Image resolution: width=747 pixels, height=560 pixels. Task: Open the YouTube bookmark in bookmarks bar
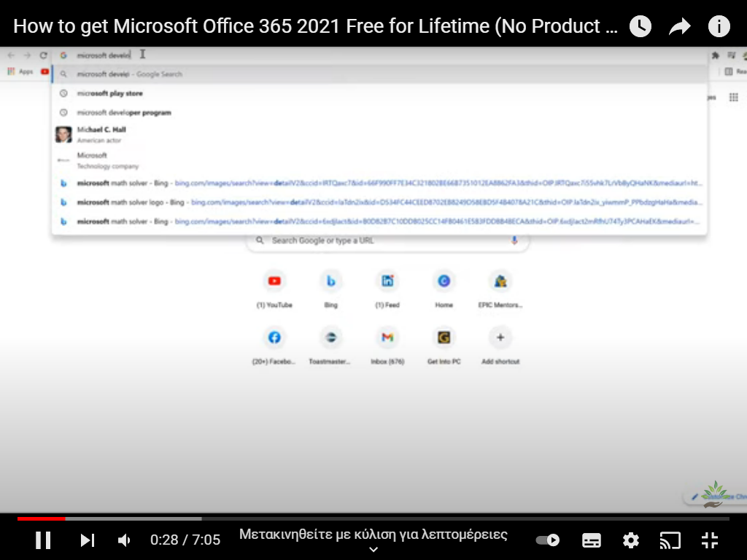pos(44,71)
